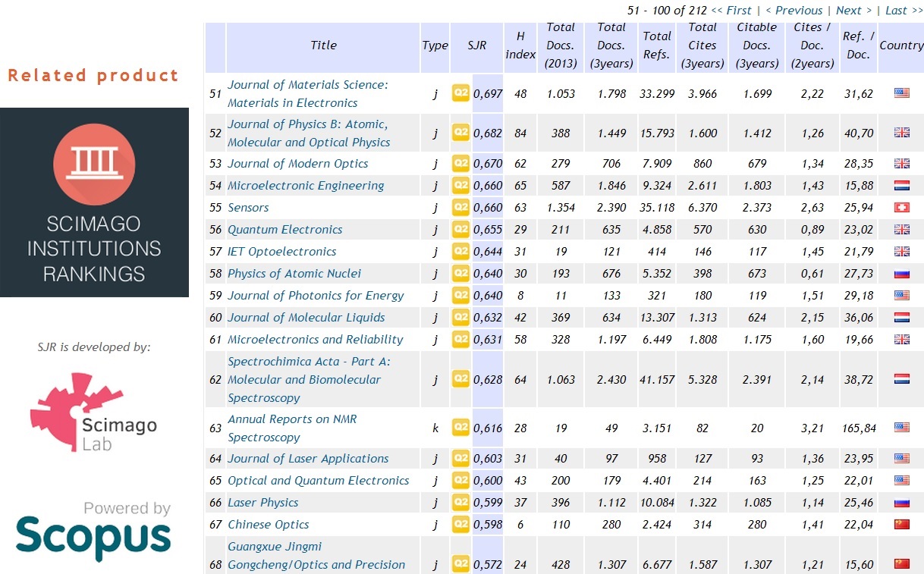Viewport: 924px width, 574px height.
Task: Open the Quantum Electronics journal link
Action: pyautogui.click(x=284, y=229)
